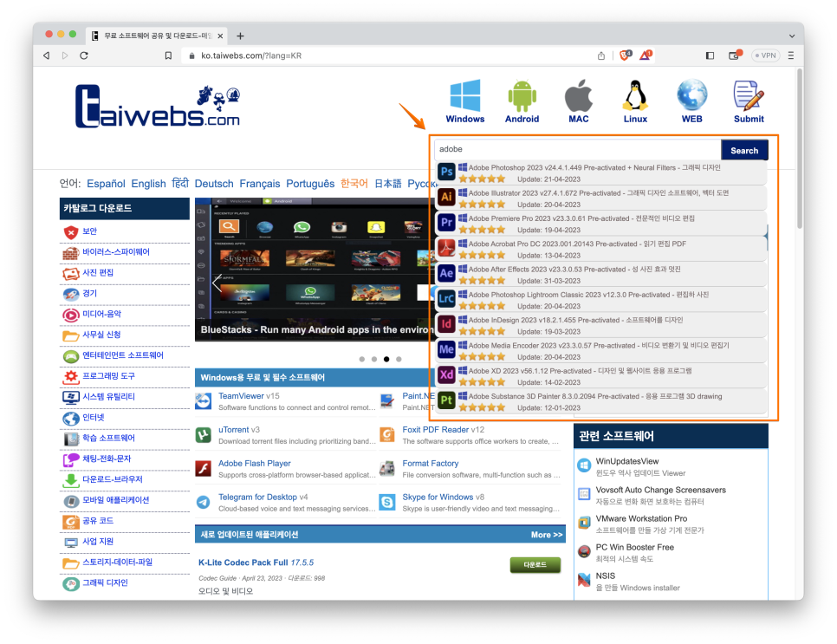Open the Linux penguin icon
This screenshot has width=837, height=644.
(x=635, y=95)
